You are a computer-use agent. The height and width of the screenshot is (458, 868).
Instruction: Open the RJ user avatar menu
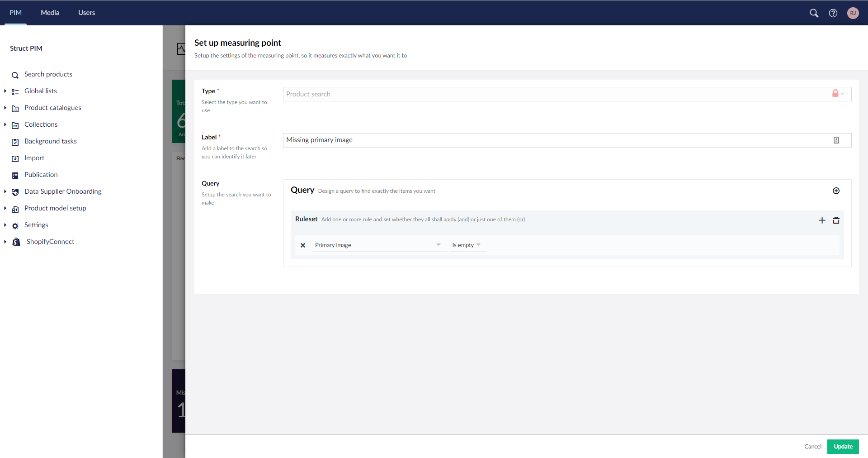pyautogui.click(x=853, y=13)
